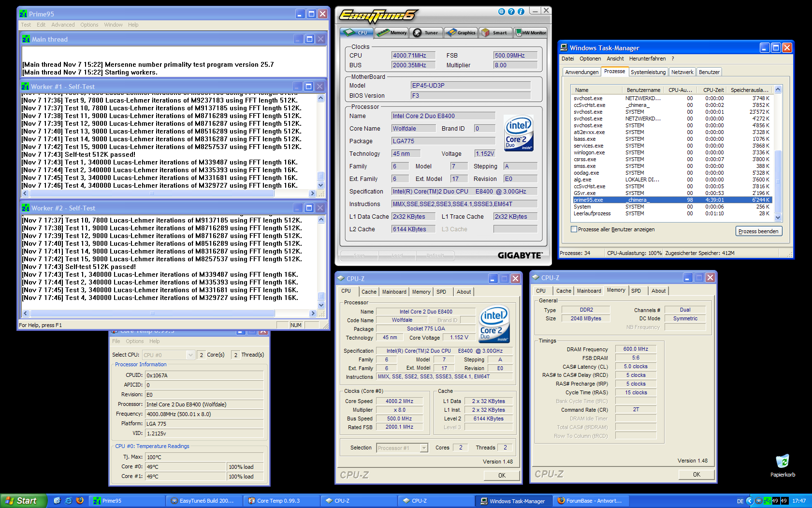This screenshot has width=812, height=508.
Task: Click the question mark help icon in EasyTune6
Action: [511, 12]
